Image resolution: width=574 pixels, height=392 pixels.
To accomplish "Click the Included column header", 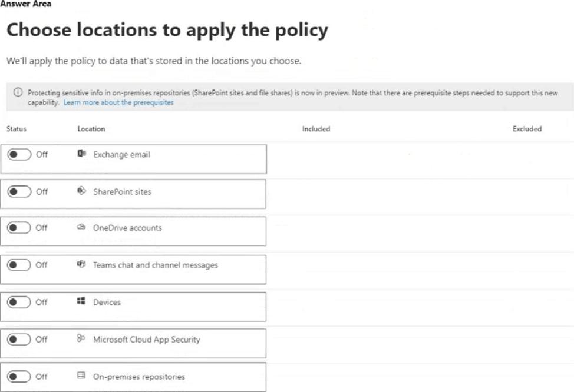I will 316,129.
